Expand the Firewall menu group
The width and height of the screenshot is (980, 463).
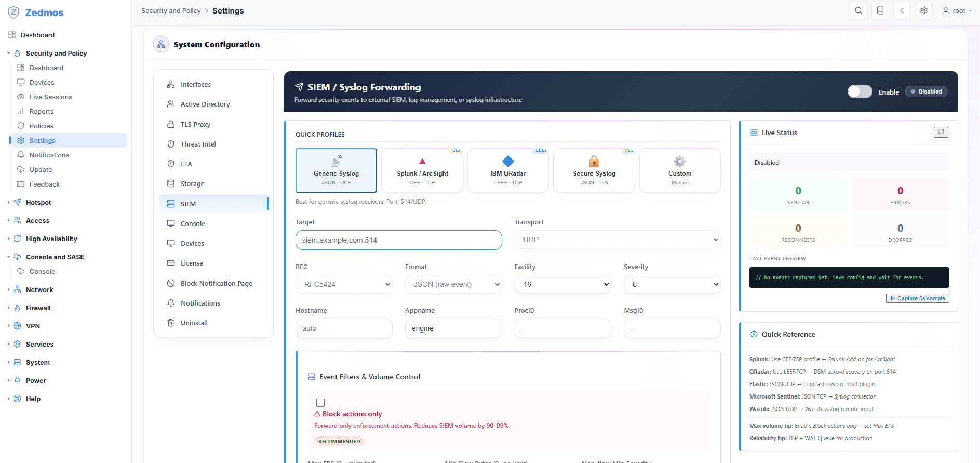[38, 308]
